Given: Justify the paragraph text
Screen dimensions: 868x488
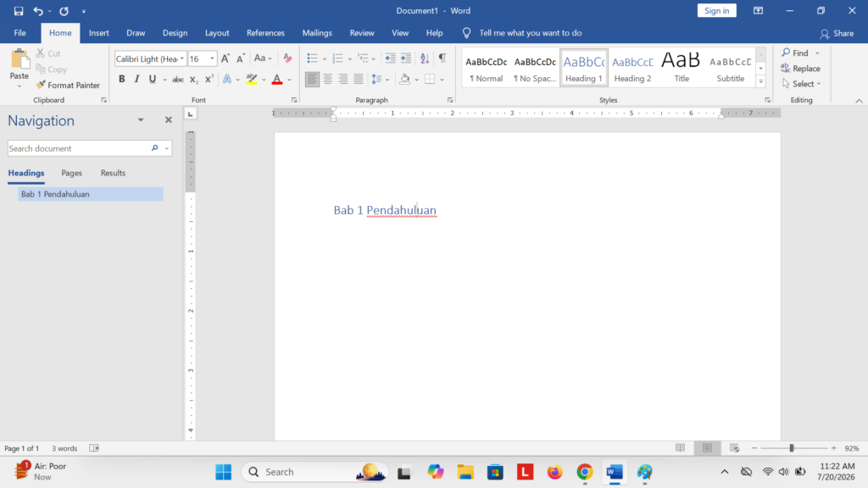Looking at the screenshot, I should pos(359,80).
